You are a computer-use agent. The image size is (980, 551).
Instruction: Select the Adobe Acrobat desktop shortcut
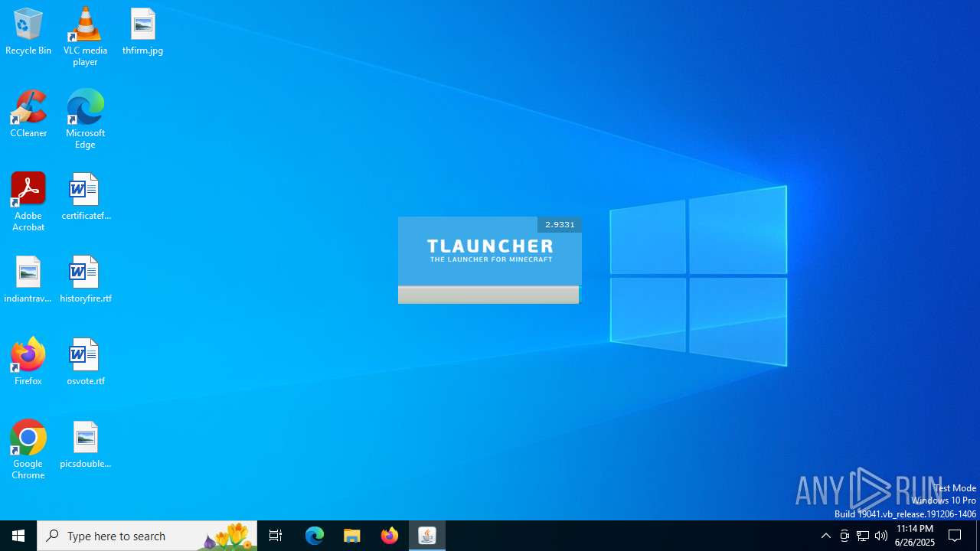tap(28, 202)
